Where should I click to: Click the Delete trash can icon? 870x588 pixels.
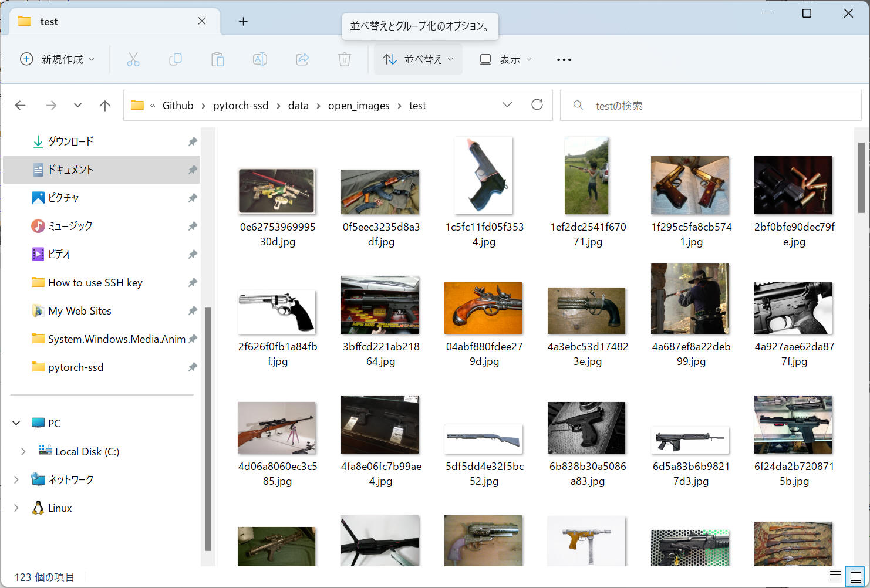(345, 59)
